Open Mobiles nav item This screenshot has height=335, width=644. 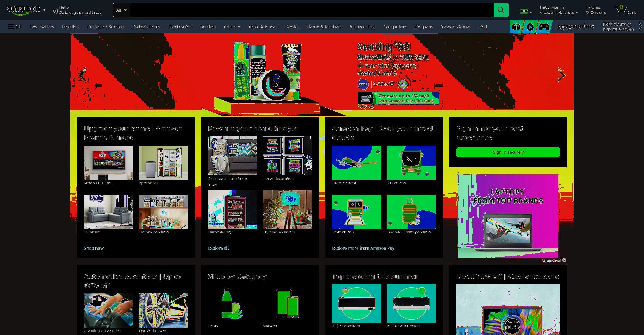click(x=70, y=27)
